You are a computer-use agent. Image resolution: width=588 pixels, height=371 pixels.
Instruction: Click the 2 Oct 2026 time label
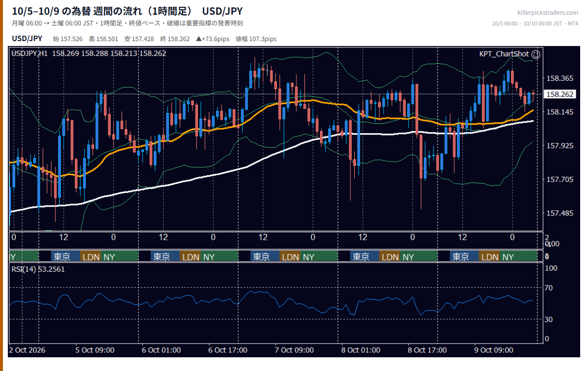(27, 350)
